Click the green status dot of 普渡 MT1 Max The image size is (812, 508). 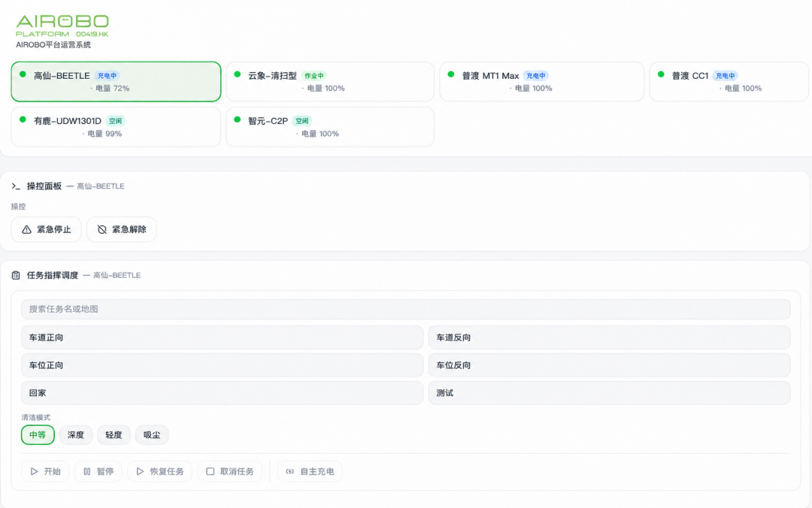click(x=451, y=74)
